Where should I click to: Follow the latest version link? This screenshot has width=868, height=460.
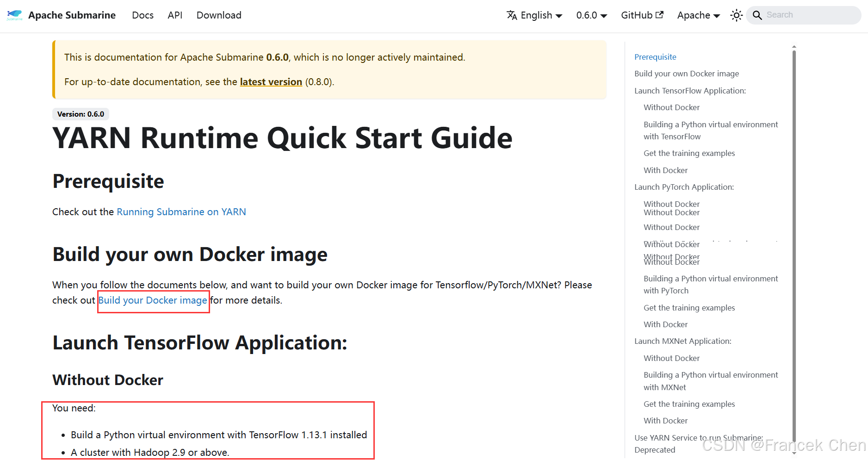pyautogui.click(x=271, y=82)
